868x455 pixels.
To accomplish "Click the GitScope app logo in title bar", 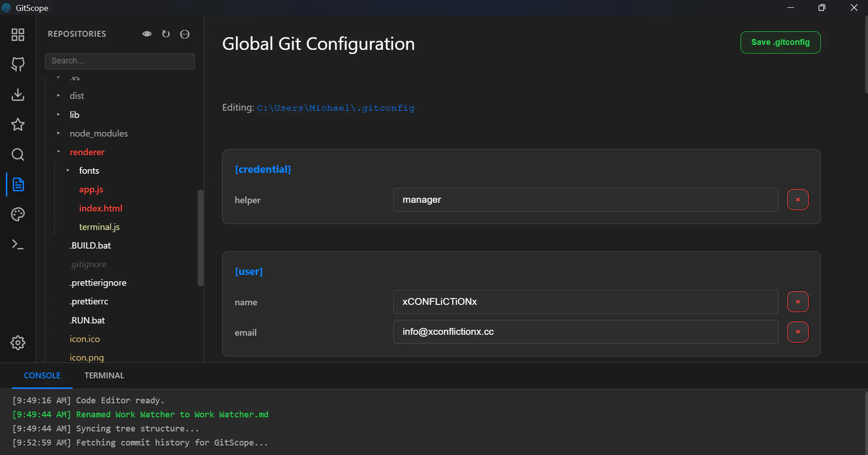I will pyautogui.click(x=6, y=8).
